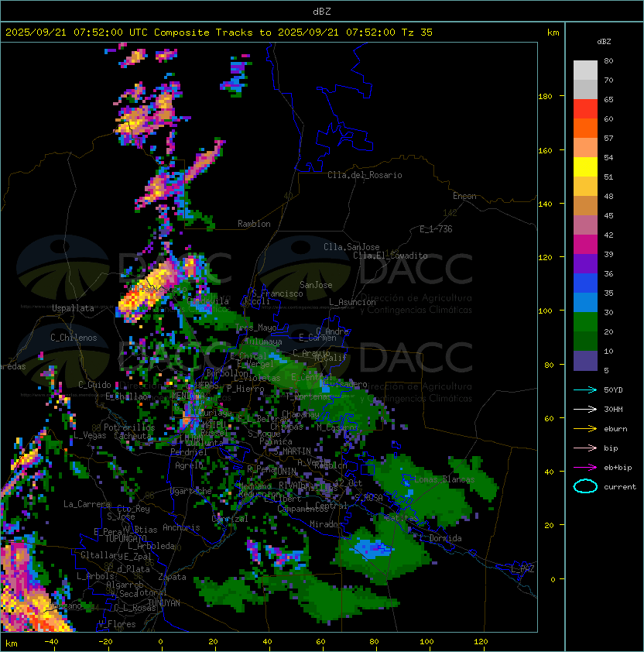Pick the dark orange swatch below 60
Image resolution: width=644 pixels, height=652 pixels.
[585, 129]
